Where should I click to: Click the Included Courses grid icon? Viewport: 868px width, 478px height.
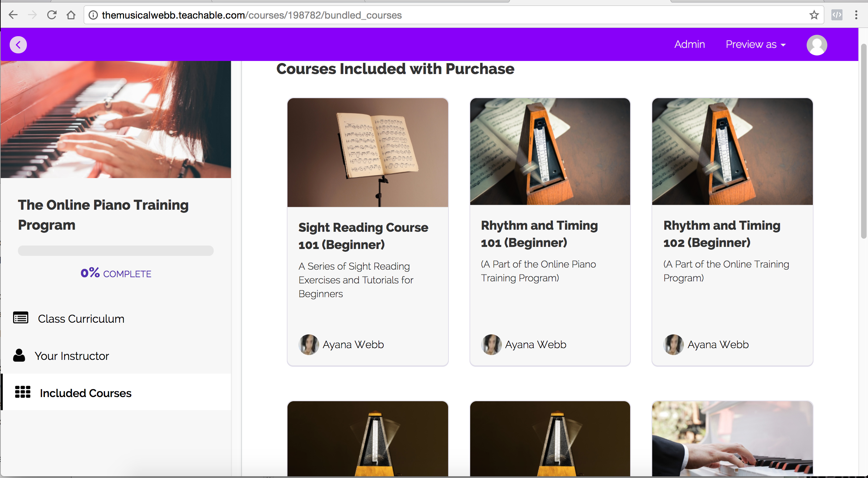click(x=23, y=392)
